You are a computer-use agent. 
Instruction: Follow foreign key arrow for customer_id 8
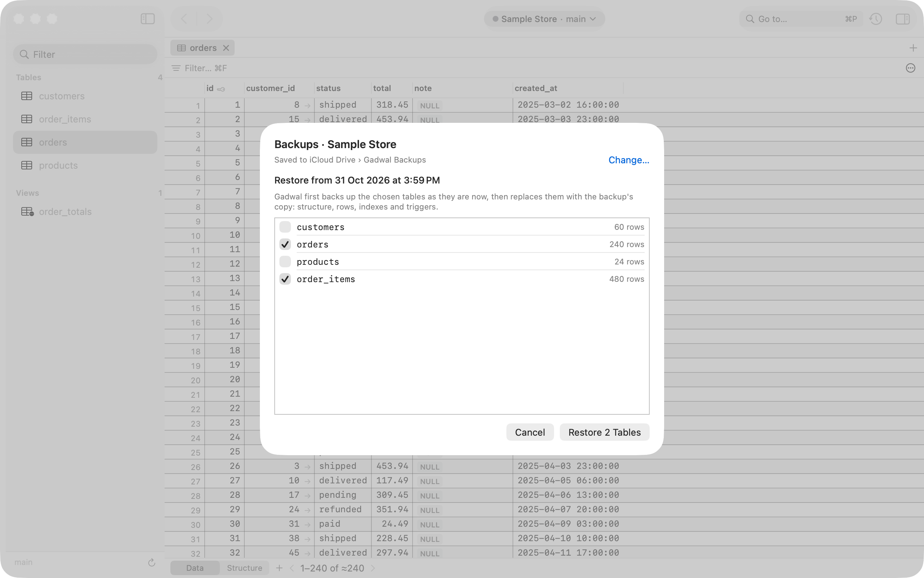pos(308,105)
